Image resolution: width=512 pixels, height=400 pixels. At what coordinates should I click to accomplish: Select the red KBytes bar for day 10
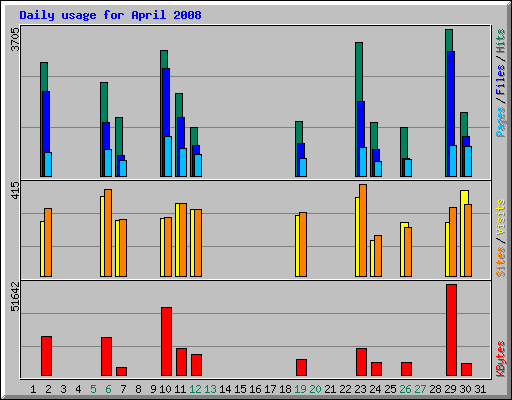click(166, 342)
